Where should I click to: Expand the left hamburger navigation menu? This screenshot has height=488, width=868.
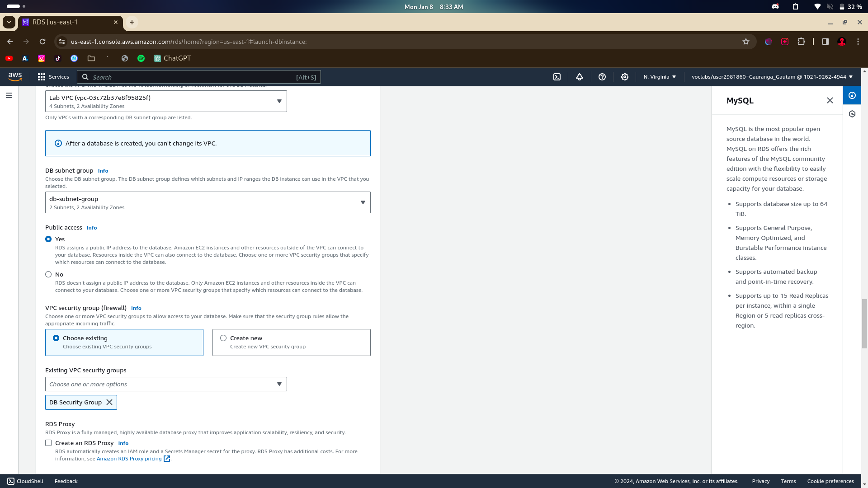click(x=9, y=95)
